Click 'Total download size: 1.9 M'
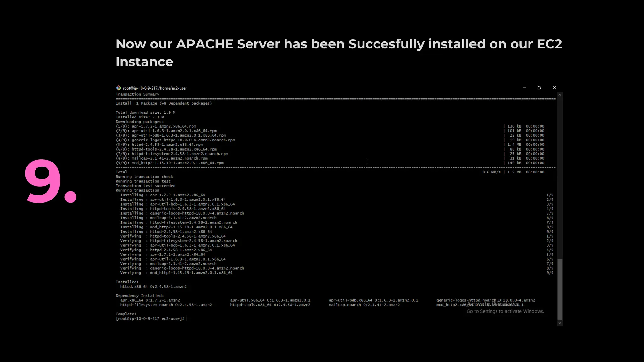This screenshot has height=362, width=644. point(145,112)
